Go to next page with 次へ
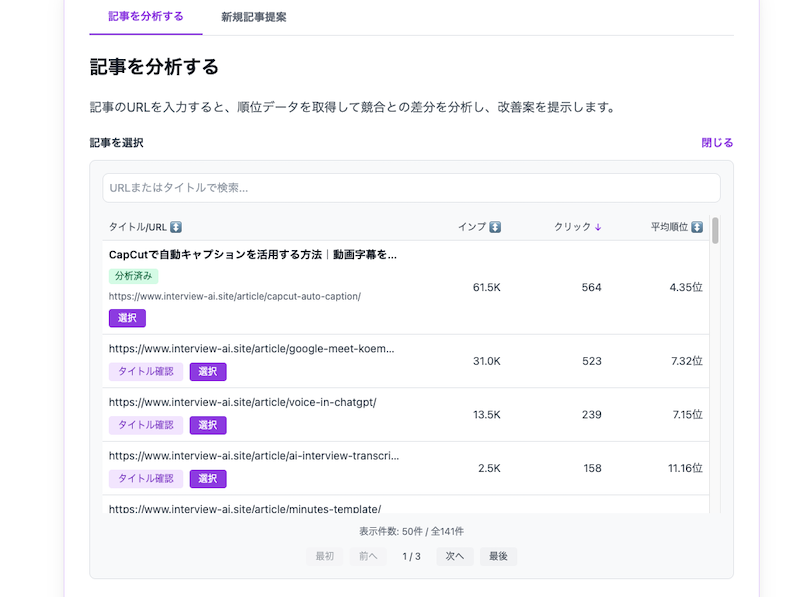This screenshot has width=800, height=597. pyautogui.click(x=454, y=556)
